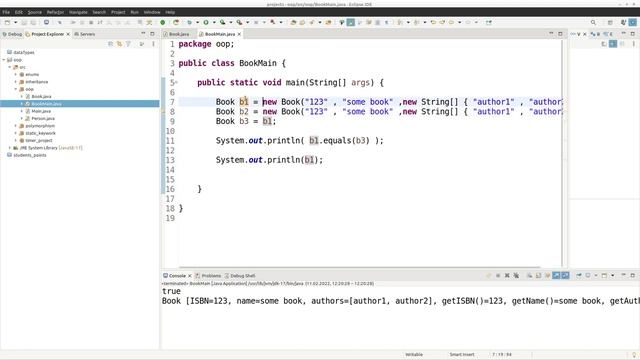Toggle Scroll Lock in Console toolbar
640x360 pixels.
pos(538,276)
